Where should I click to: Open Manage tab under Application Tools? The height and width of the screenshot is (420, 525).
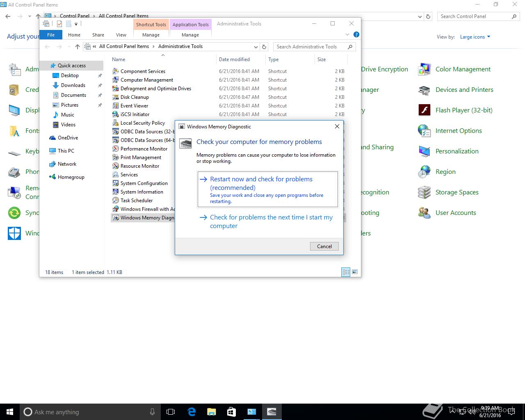point(190,35)
